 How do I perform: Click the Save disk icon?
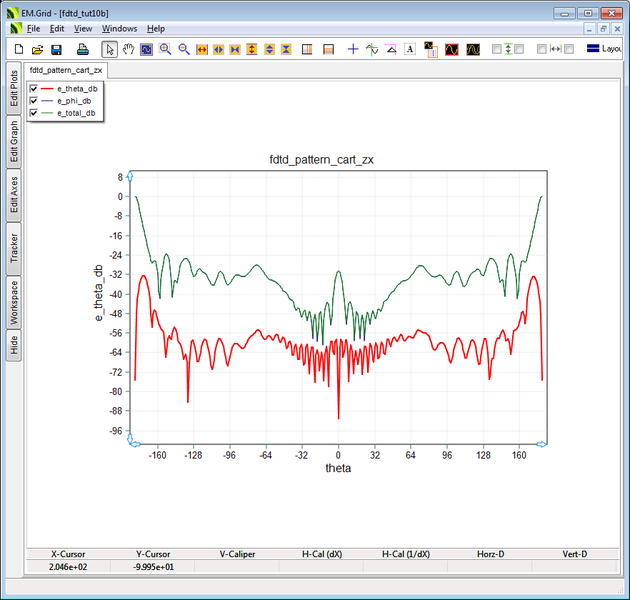pos(56,49)
